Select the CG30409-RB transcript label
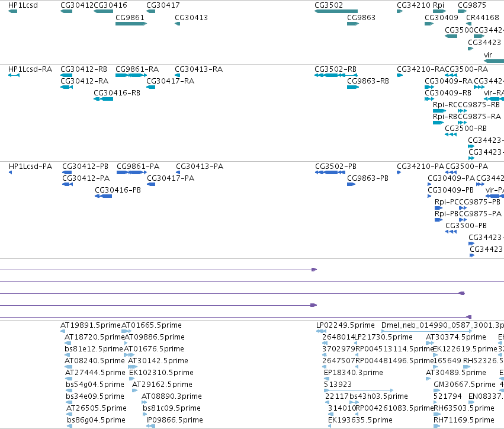 pyautogui.click(x=448, y=93)
